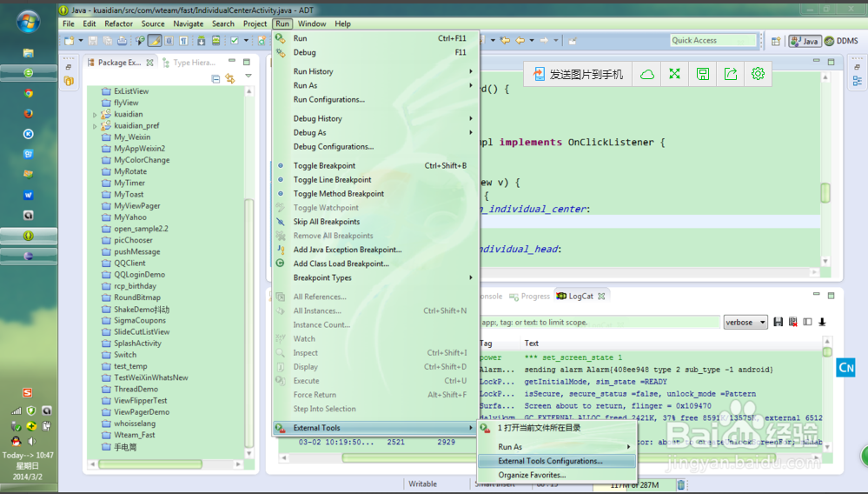868x494 pixels.
Task: Click the LogCat filter text field
Action: [599, 323]
